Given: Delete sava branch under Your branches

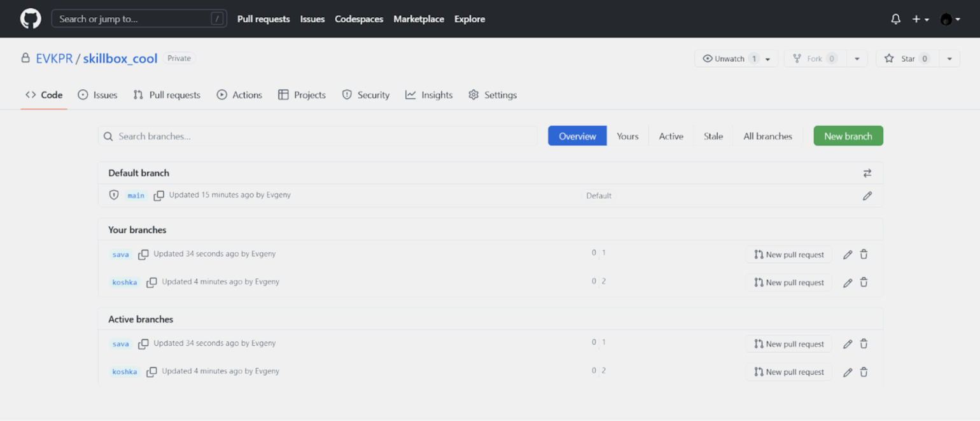Looking at the screenshot, I should (864, 255).
